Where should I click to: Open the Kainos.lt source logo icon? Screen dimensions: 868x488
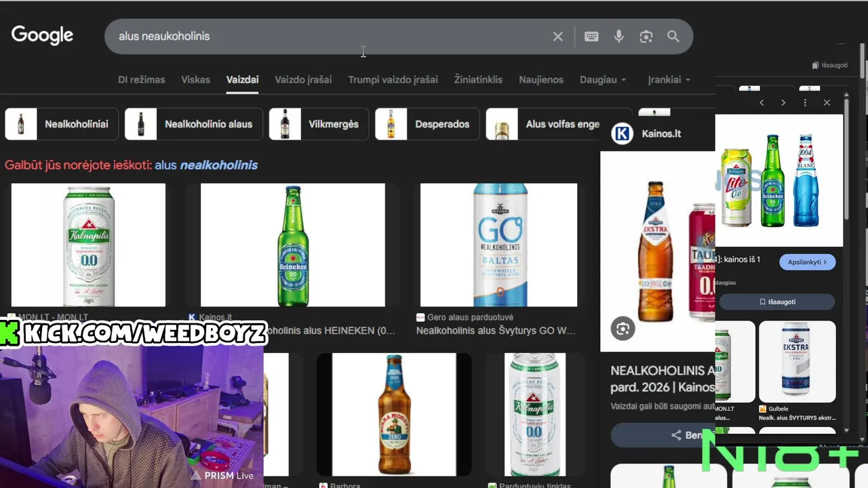click(x=622, y=134)
